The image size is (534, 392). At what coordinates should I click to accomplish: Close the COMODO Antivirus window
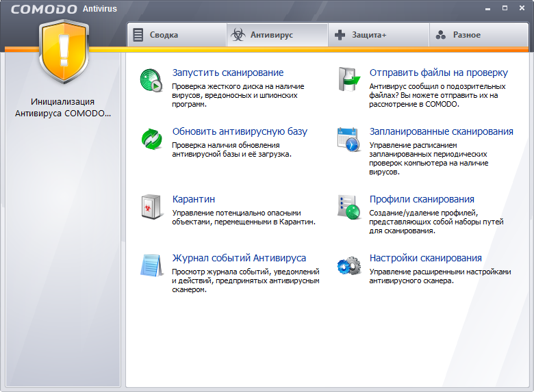[x=522, y=8]
